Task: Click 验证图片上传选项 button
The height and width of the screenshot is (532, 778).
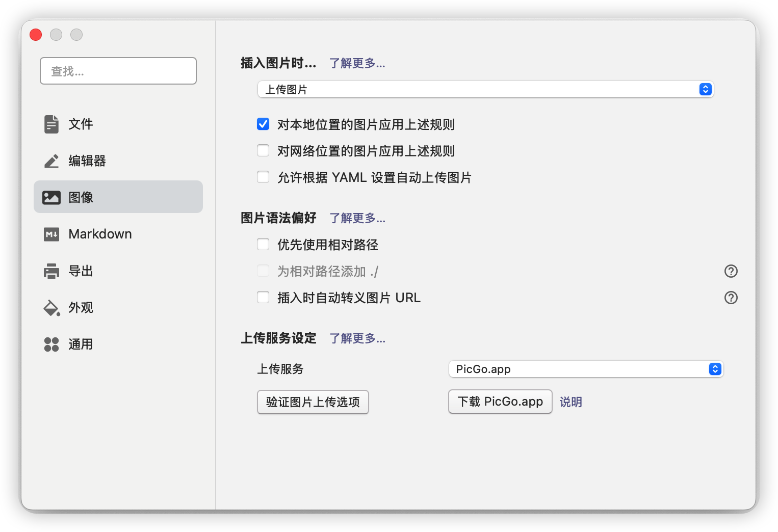Action: (313, 402)
